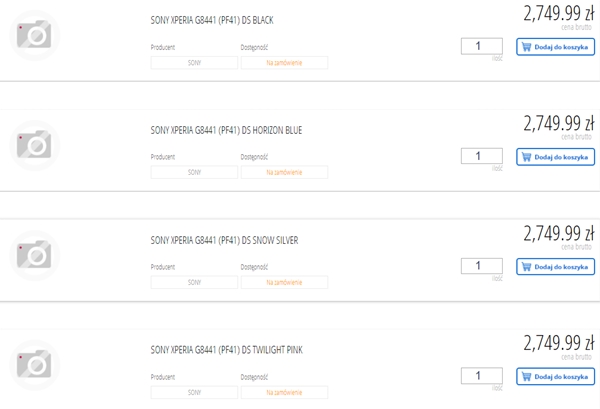Add the HORIZON BLUE Xperia to the cart
Image resolution: width=600 pixels, height=409 pixels.
click(x=555, y=157)
